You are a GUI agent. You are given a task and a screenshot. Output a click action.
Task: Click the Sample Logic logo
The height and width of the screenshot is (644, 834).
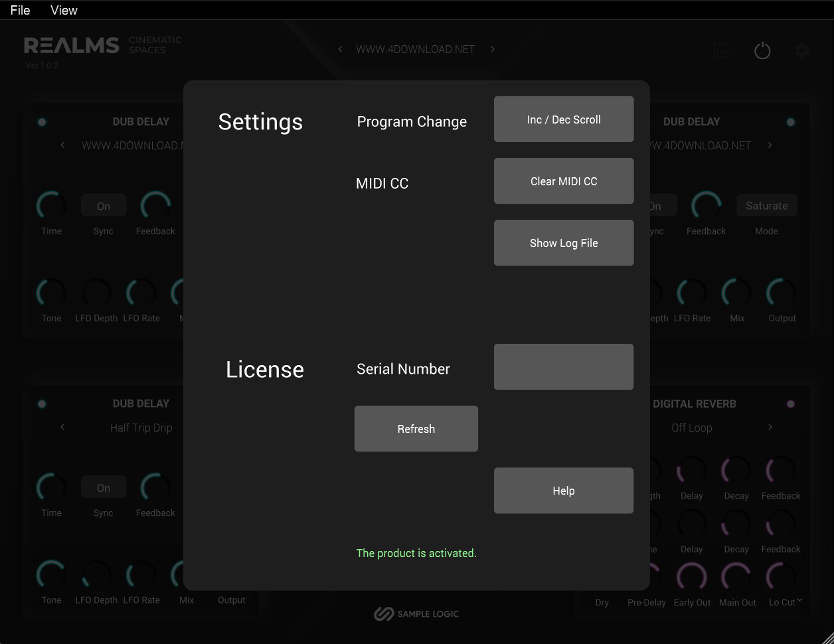tap(416, 614)
